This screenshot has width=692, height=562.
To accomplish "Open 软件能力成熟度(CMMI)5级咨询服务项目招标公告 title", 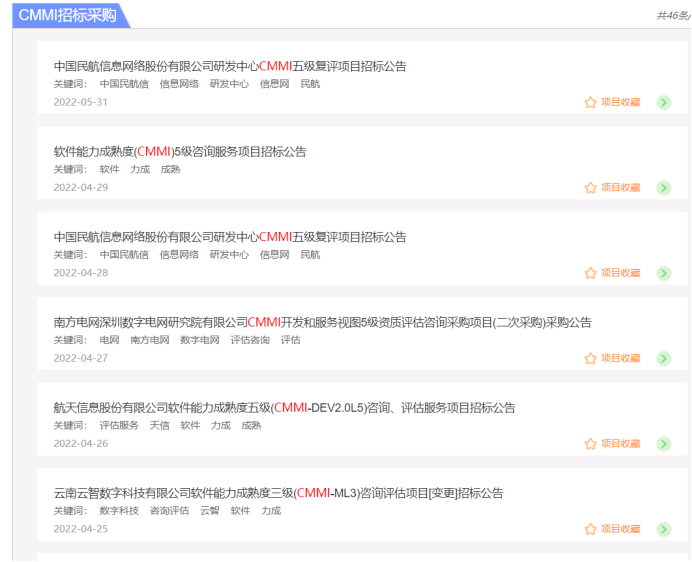I will [180, 151].
